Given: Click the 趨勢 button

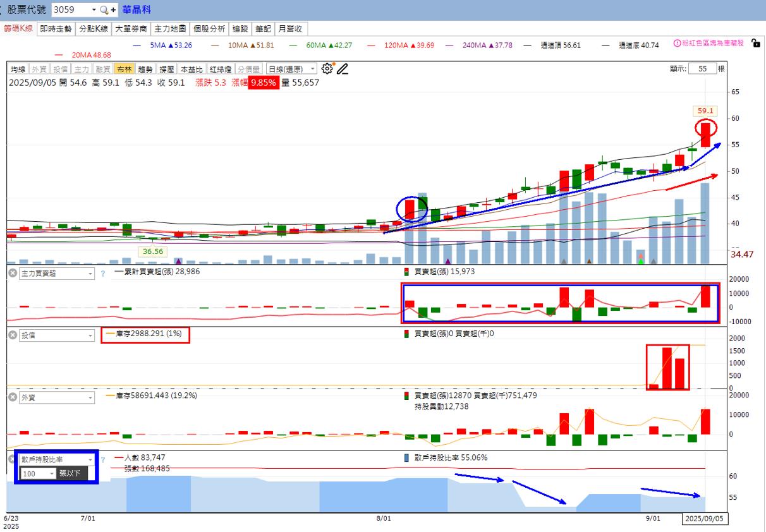Looking at the screenshot, I should click(145, 70).
